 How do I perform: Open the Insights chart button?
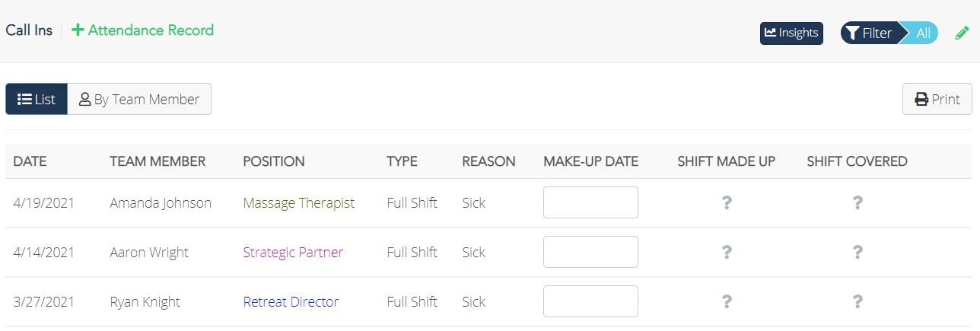pos(791,33)
